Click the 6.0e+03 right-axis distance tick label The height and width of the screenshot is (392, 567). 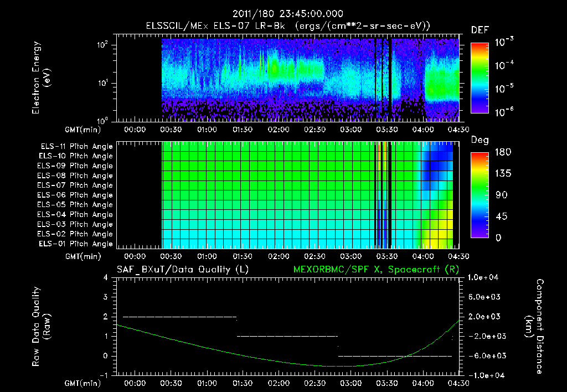tap(484, 297)
